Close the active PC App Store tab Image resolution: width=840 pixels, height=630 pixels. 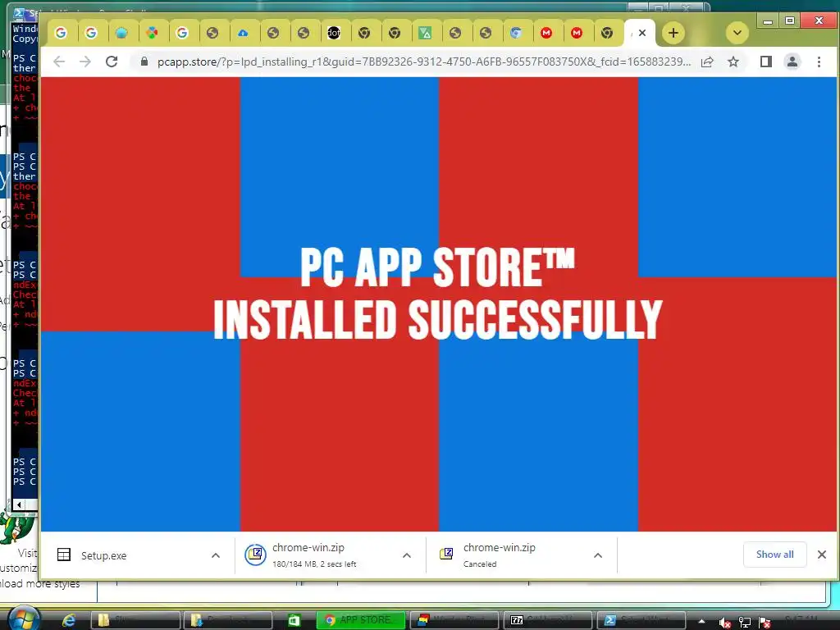click(x=642, y=33)
